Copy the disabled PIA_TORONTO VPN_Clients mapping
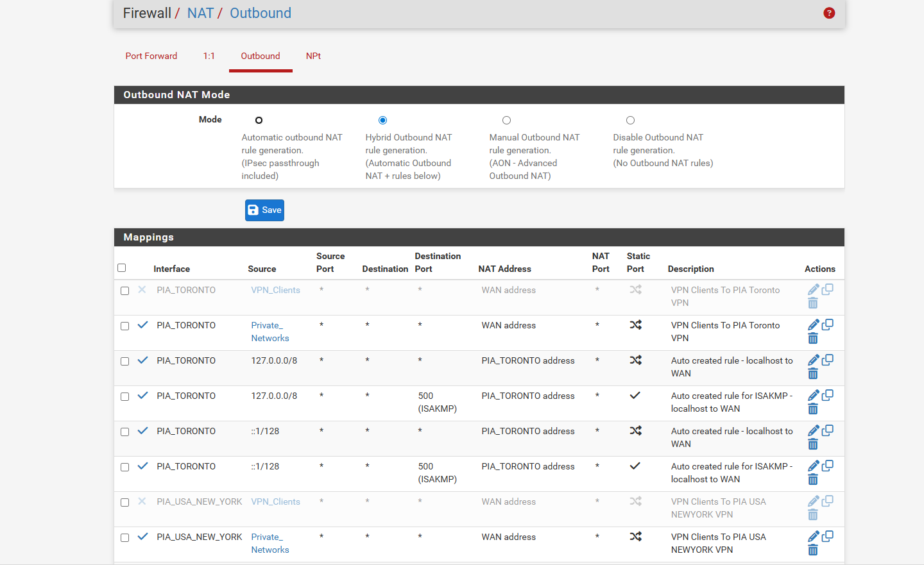The image size is (924, 565). (828, 289)
